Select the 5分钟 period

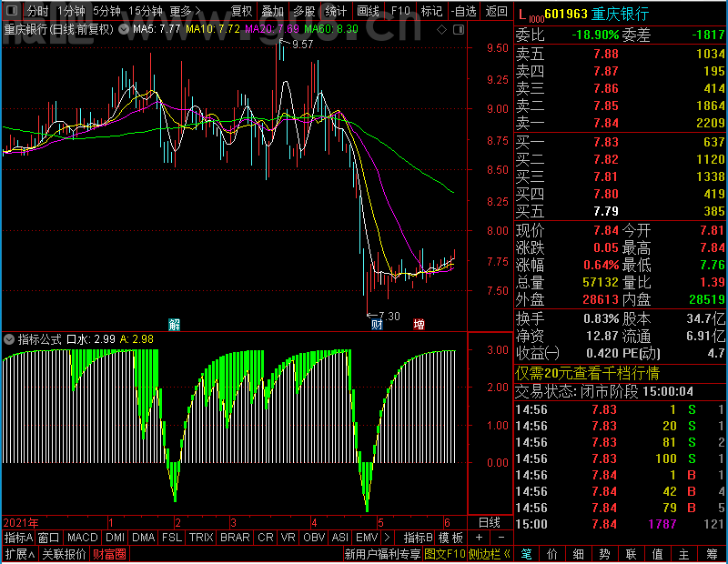(x=106, y=11)
